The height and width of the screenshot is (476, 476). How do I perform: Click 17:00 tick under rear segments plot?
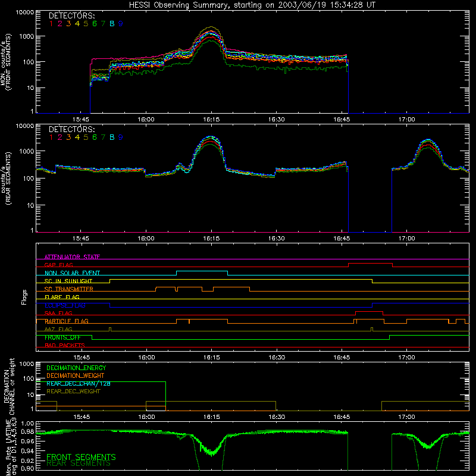(407, 239)
